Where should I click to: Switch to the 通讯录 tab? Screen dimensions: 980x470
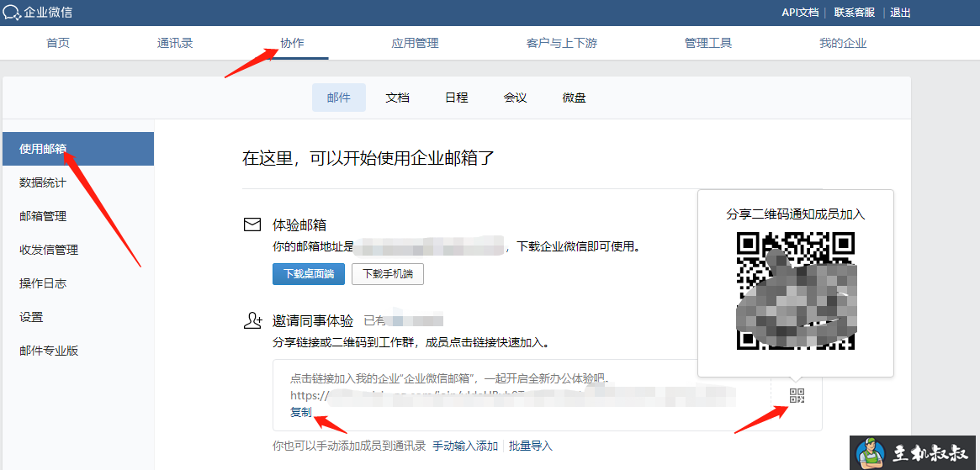(175, 43)
